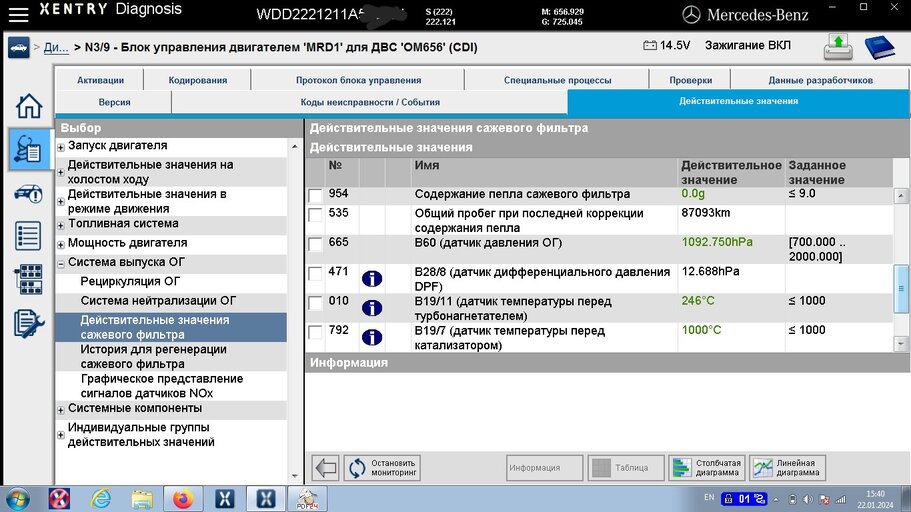The width and height of the screenshot is (911, 512).
Task: Open File Explorer from taskbar
Action: 142,499
